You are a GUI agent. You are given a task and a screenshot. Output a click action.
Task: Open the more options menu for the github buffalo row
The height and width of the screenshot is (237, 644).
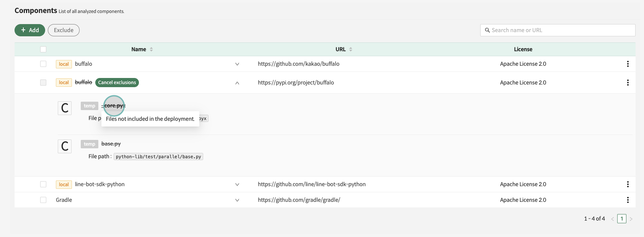pyautogui.click(x=628, y=64)
